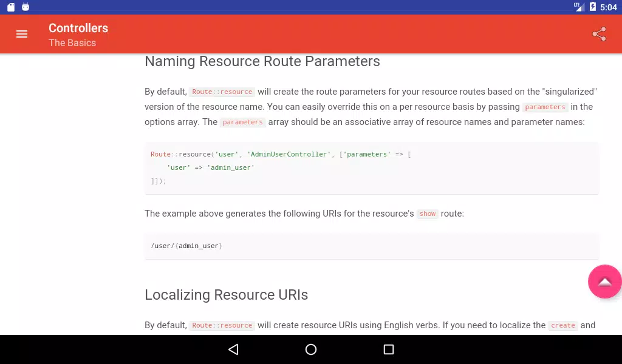Tap the Android back navigation button

coord(233,349)
